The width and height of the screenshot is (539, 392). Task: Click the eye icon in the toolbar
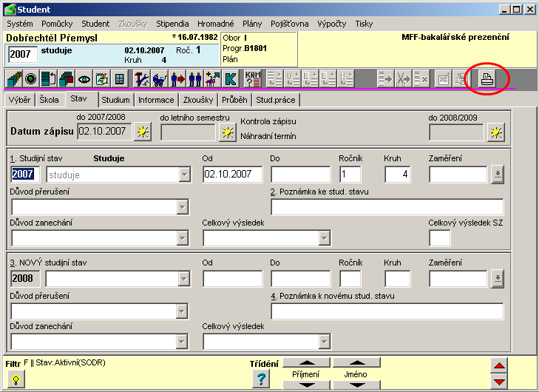(x=84, y=78)
